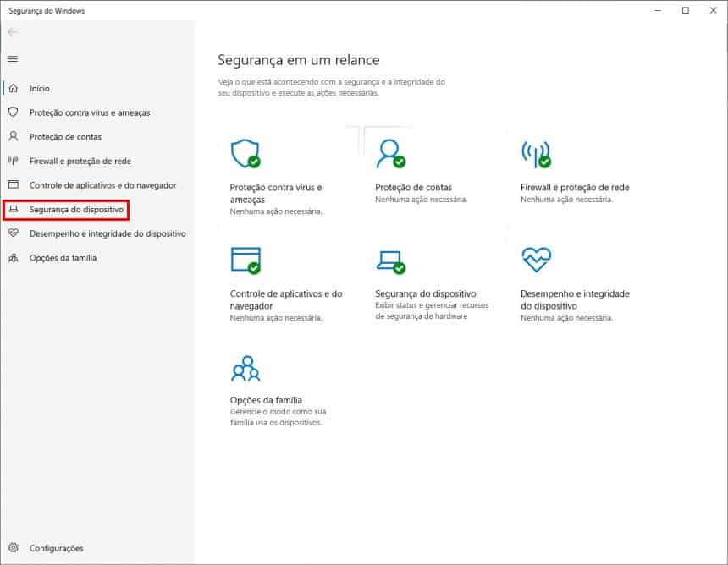Open the Segurança do dispositivo tile title
Screen dimensions: 728x565
pyautogui.click(x=425, y=293)
